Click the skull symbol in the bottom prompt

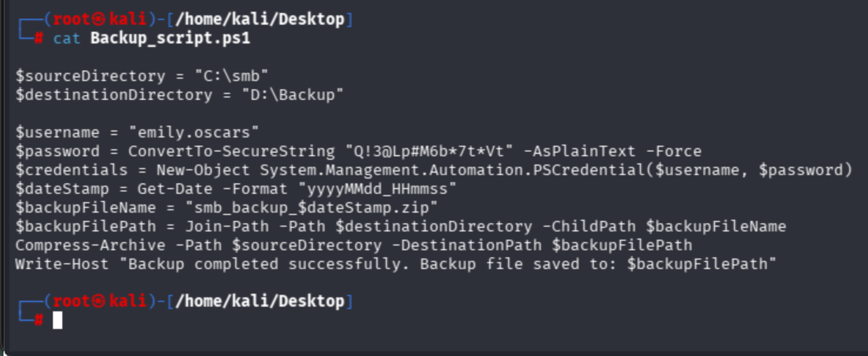click(99, 301)
